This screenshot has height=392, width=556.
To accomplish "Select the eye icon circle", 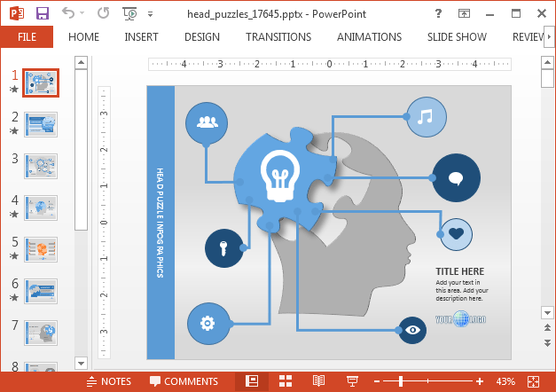I will [x=412, y=330].
